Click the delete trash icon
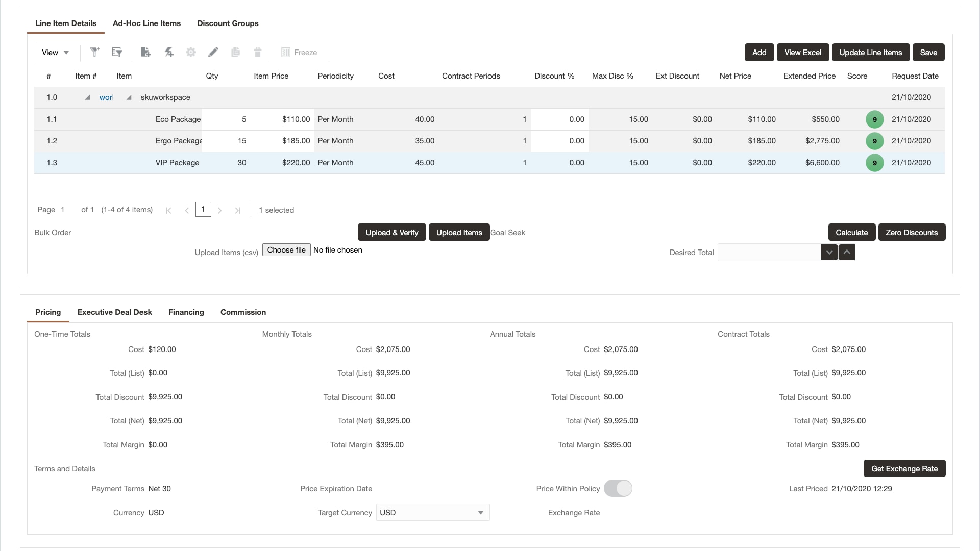This screenshot has width=980, height=551. (x=257, y=52)
